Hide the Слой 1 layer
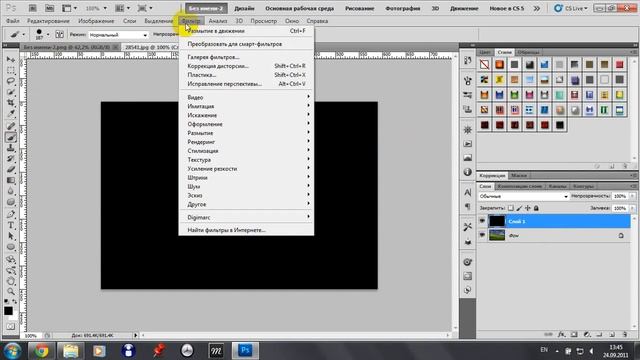Viewport: 640px width, 360px height. (482, 221)
